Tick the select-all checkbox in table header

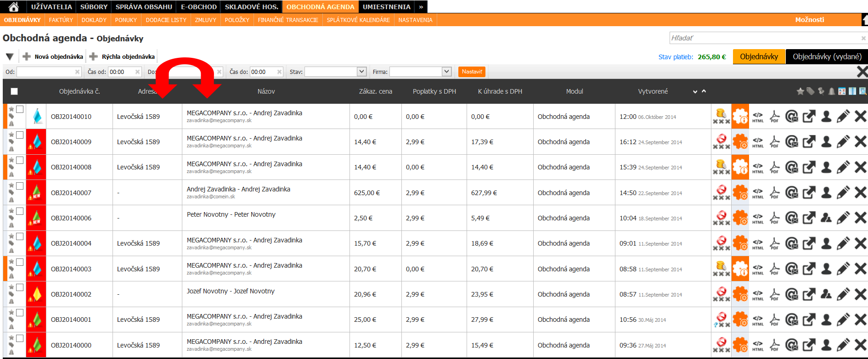(x=14, y=91)
